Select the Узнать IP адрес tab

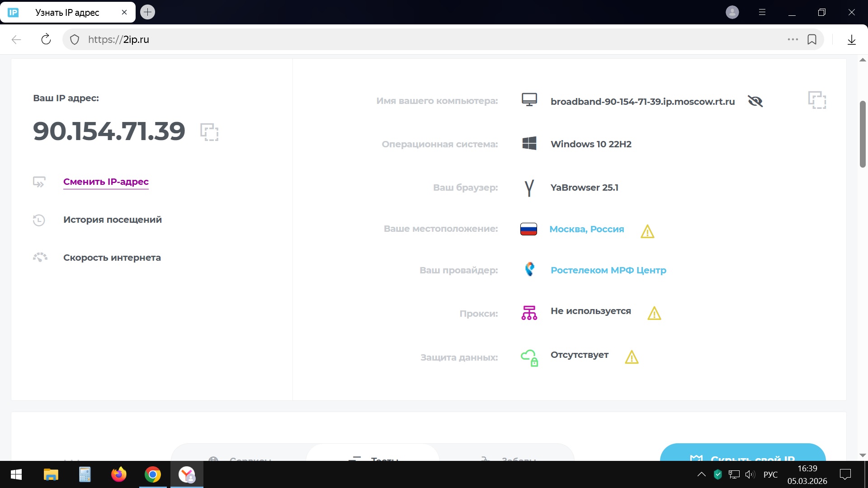(67, 12)
